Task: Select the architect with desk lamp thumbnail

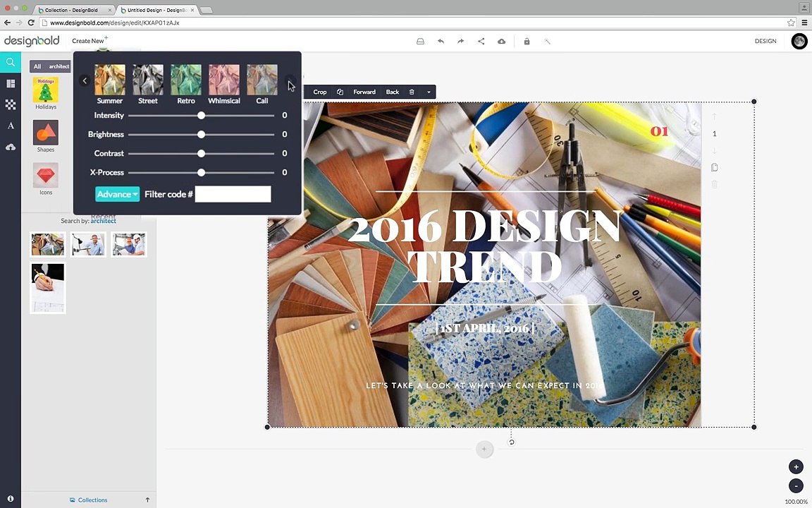Action: pyautogui.click(x=88, y=245)
